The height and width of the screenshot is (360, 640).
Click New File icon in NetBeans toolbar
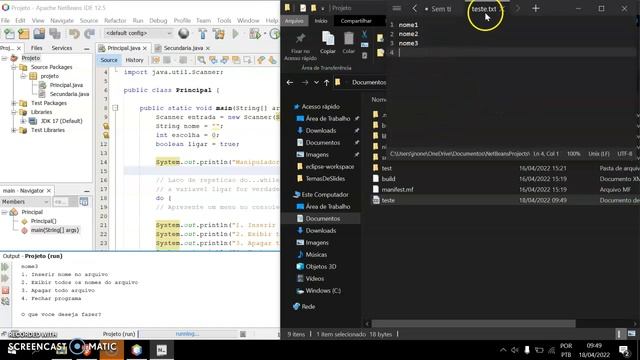click(9, 34)
